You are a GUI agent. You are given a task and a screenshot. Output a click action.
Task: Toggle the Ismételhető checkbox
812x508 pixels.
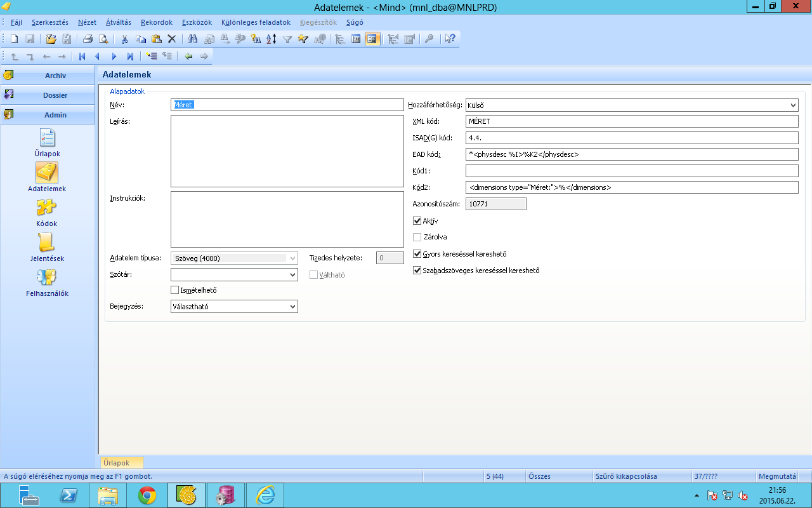point(175,290)
